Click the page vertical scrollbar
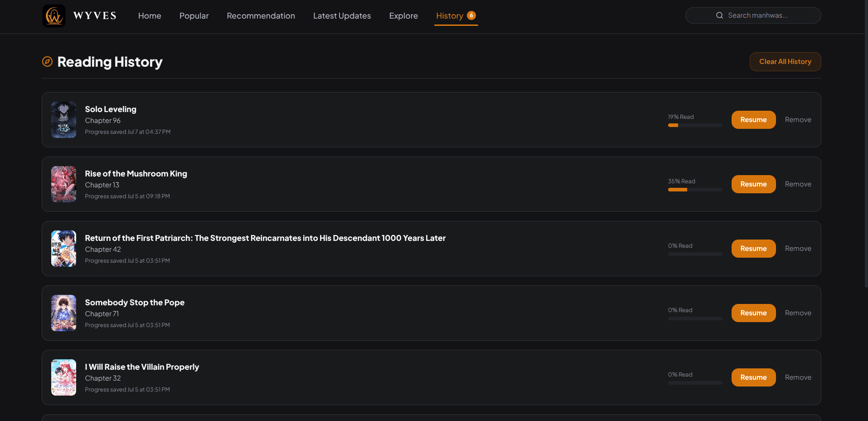The image size is (868, 421). [x=866, y=143]
